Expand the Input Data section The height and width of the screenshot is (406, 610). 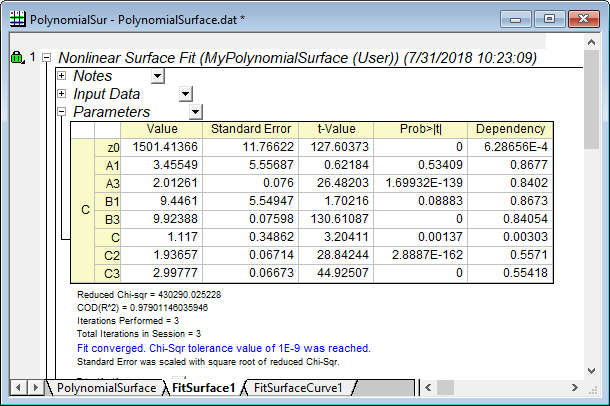tap(61, 94)
